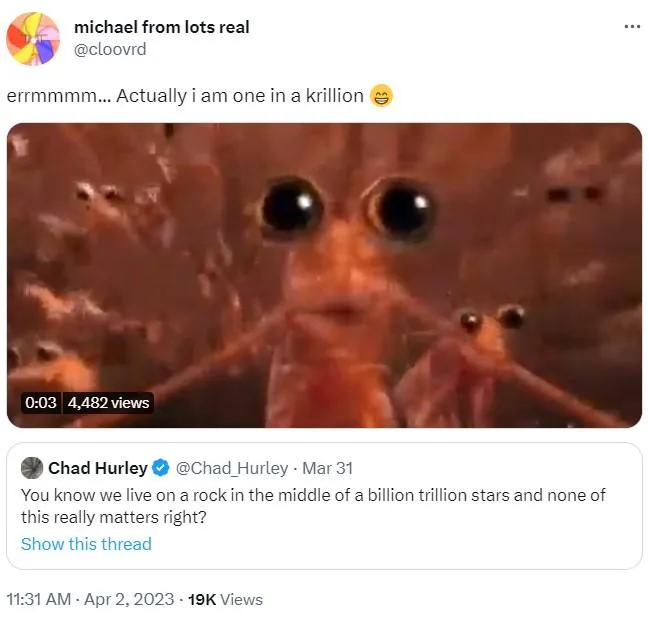
Task: Open the colorful pinwheel profile avatar
Action: coord(33,39)
